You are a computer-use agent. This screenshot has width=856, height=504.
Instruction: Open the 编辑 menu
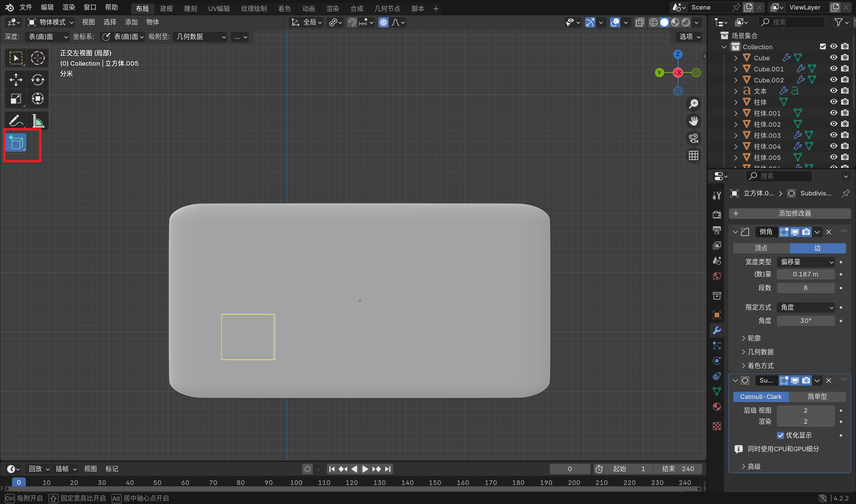coord(47,7)
